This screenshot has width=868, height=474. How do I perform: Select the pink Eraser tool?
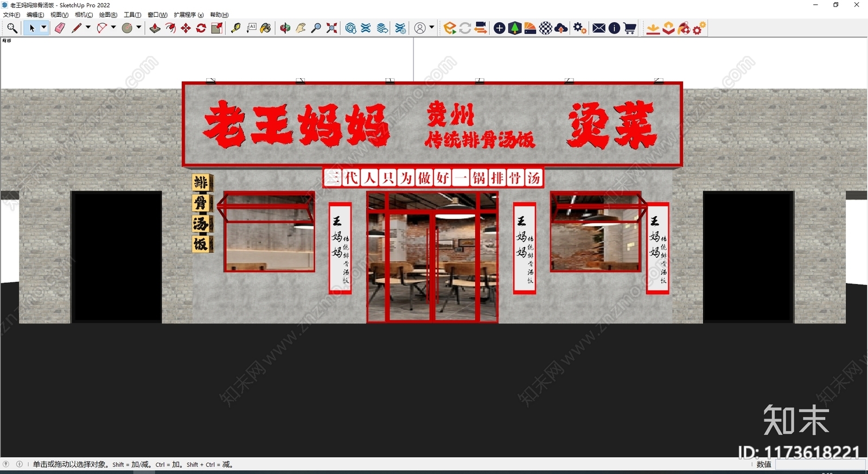pyautogui.click(x=60, y=28)
